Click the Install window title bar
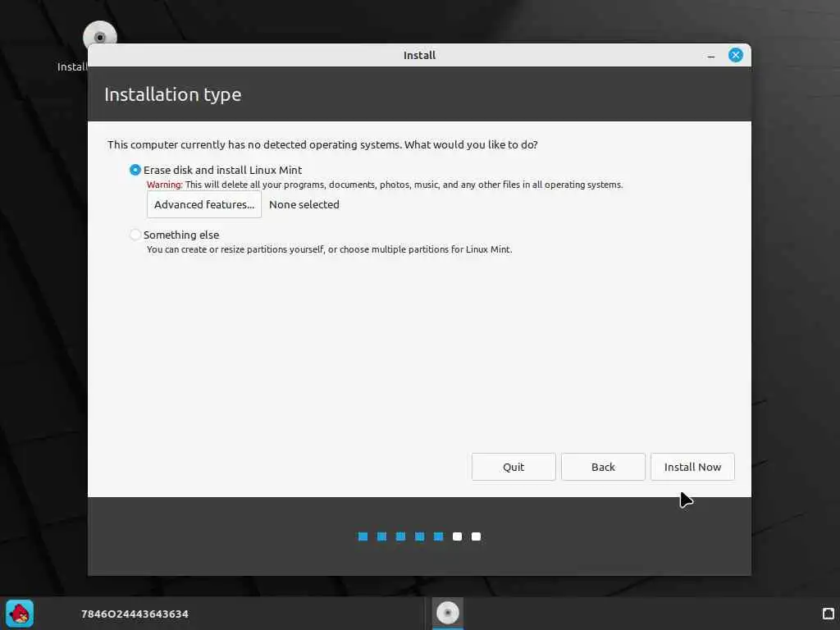840x630 pixels. 419,55
